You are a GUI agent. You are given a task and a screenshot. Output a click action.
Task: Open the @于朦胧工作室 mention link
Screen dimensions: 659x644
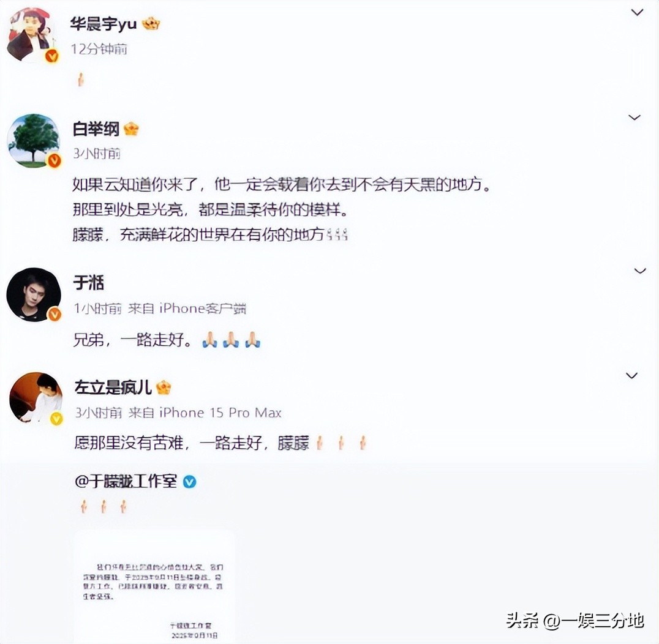[126, 481]
